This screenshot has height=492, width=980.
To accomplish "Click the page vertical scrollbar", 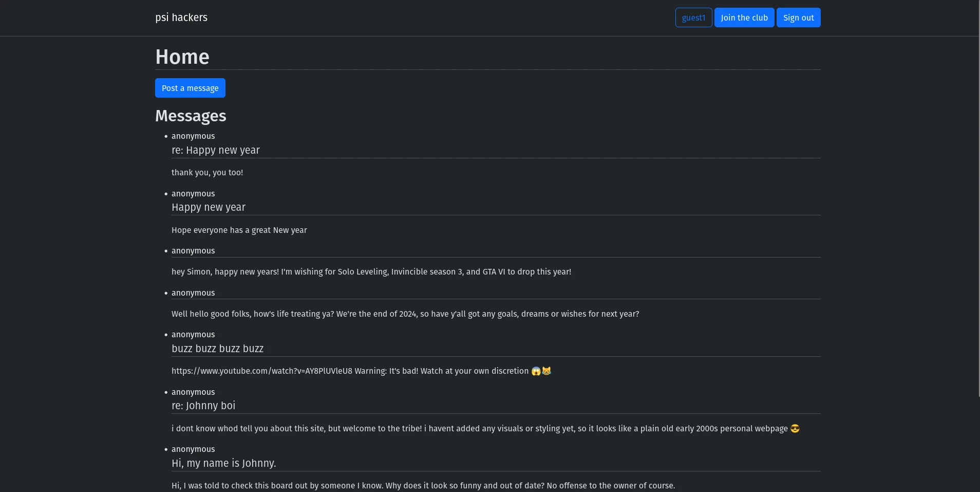I will [x=978, y=198].
